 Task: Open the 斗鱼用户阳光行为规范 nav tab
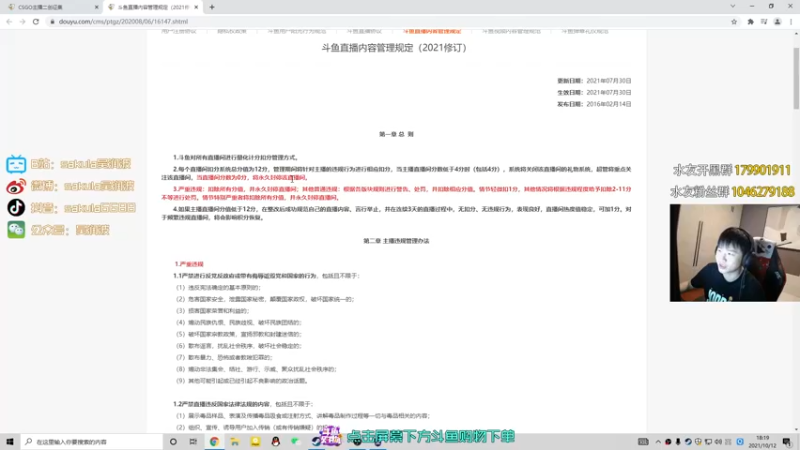tap(297, 32)
